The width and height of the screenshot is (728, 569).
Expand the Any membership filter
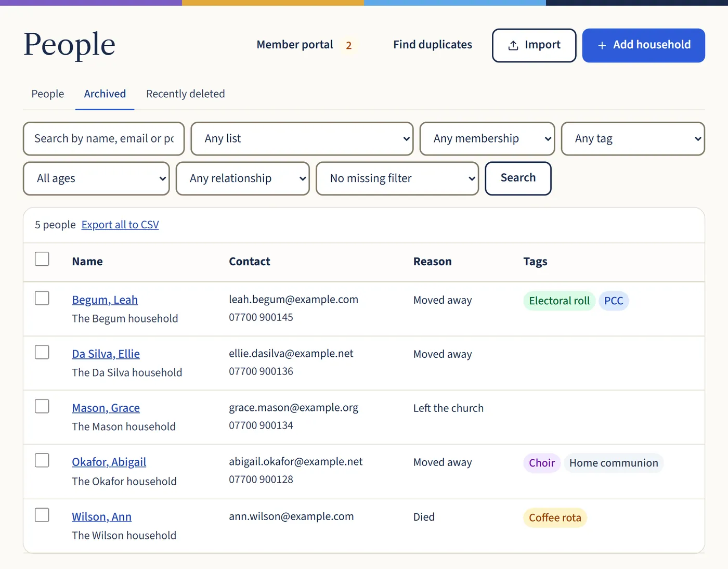[x=487, y=139]
